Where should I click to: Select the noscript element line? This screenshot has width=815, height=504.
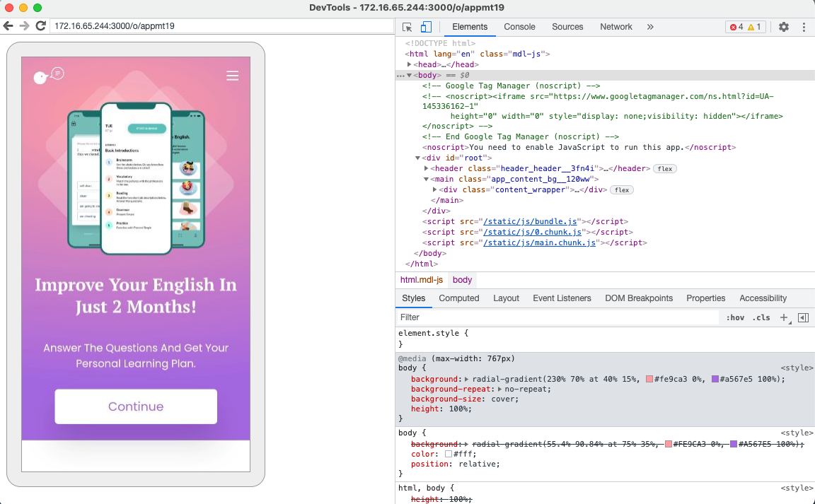pyautogui.click(x=579, y=148)
